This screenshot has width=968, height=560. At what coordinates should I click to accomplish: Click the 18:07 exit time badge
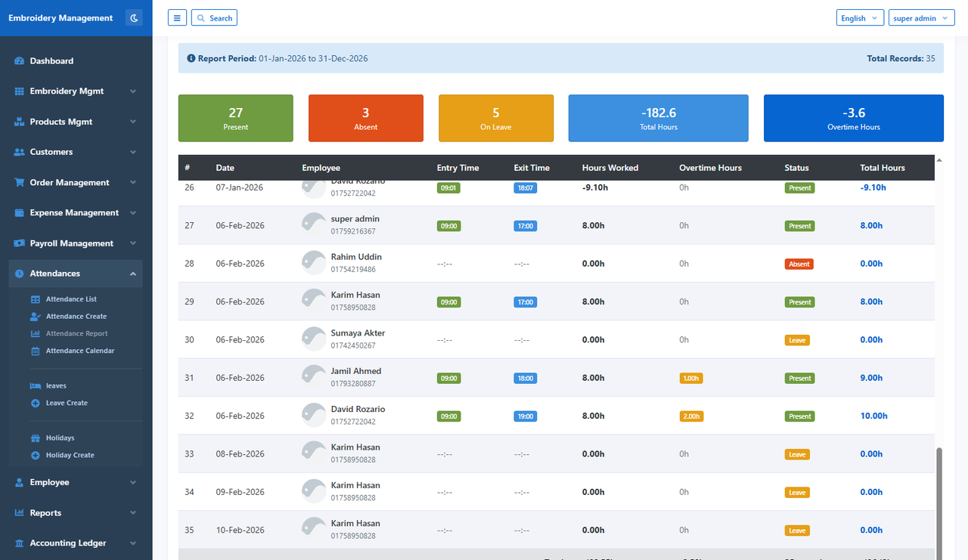[526, 188]
